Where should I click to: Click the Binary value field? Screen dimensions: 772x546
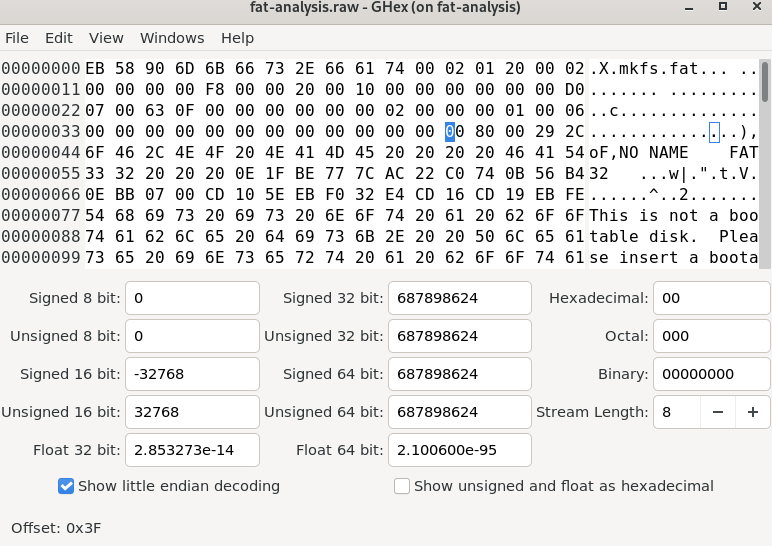(x=711, y=374)
